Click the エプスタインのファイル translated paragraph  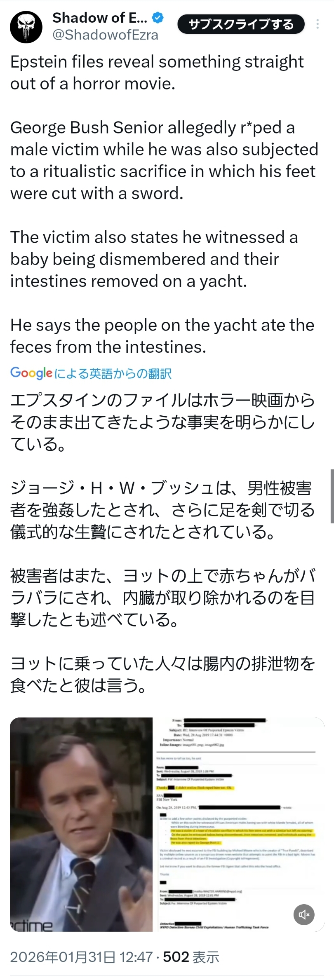tap(162, 422)
